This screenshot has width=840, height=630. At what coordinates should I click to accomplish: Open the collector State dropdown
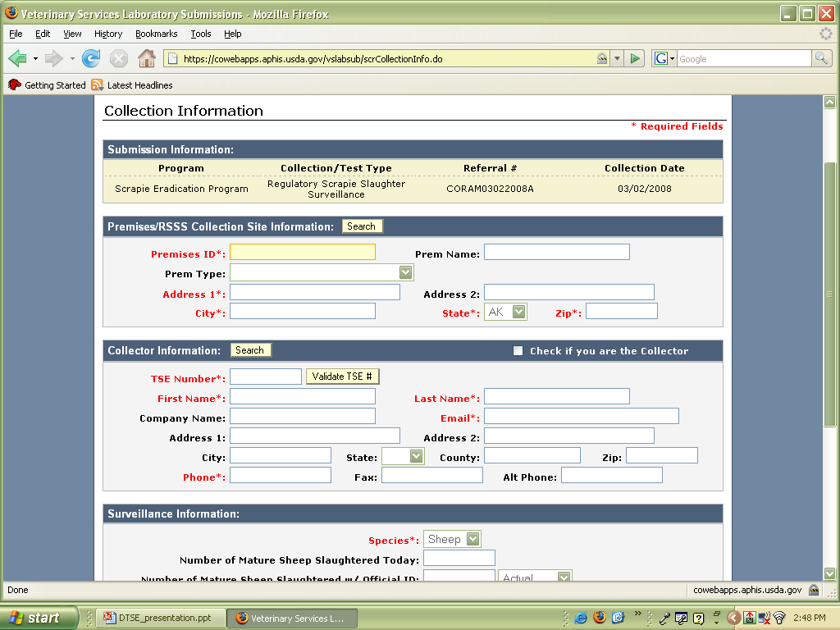click(x=416, y=456)
